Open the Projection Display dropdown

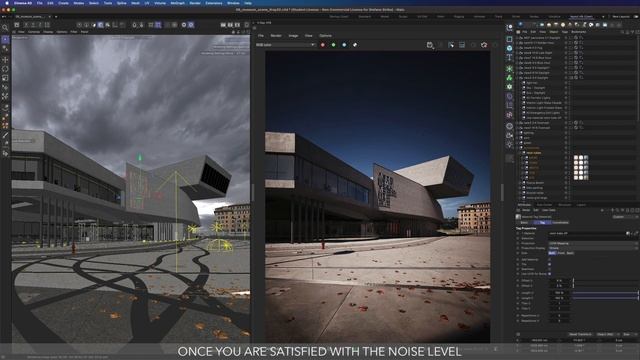click(593, 248)
